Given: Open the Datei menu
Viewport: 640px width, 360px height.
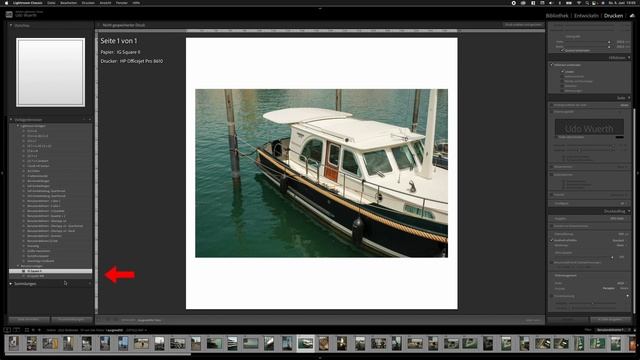Looking at the screenshot, I should (51, 2).
